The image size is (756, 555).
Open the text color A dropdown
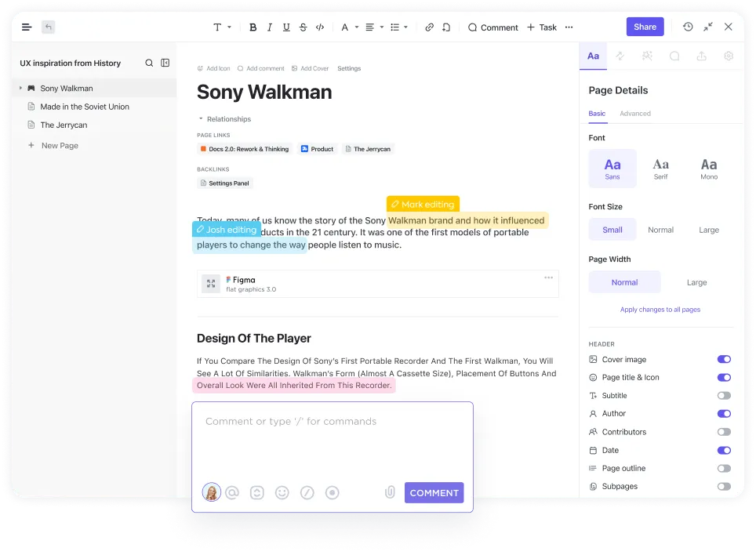pyautogui.click(x=350, y=27)
